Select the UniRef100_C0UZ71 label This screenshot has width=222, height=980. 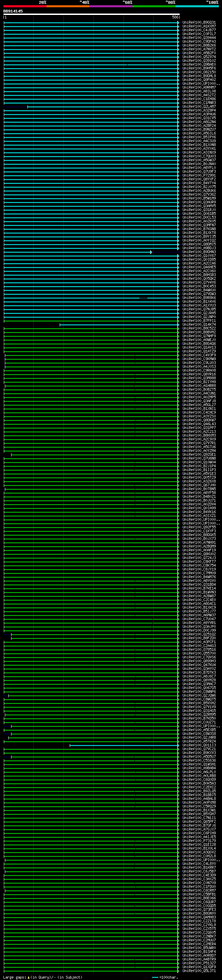coord(199,722)
